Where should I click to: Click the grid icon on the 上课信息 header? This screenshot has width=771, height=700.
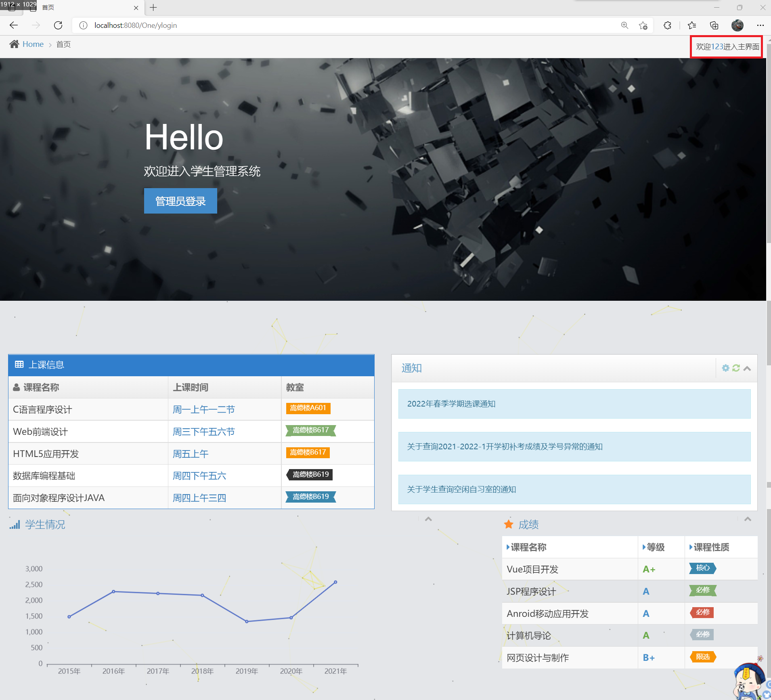click(19, 365)
